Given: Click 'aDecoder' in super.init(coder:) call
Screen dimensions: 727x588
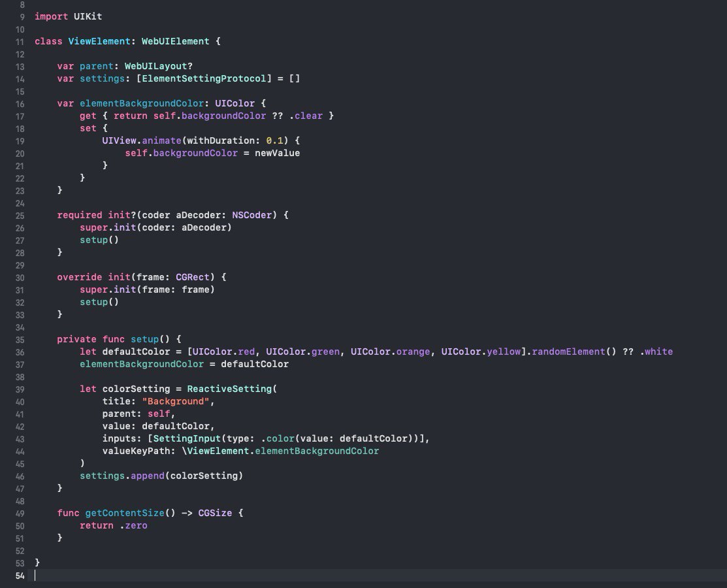Looking at the screenshot, I should [204, 228].
